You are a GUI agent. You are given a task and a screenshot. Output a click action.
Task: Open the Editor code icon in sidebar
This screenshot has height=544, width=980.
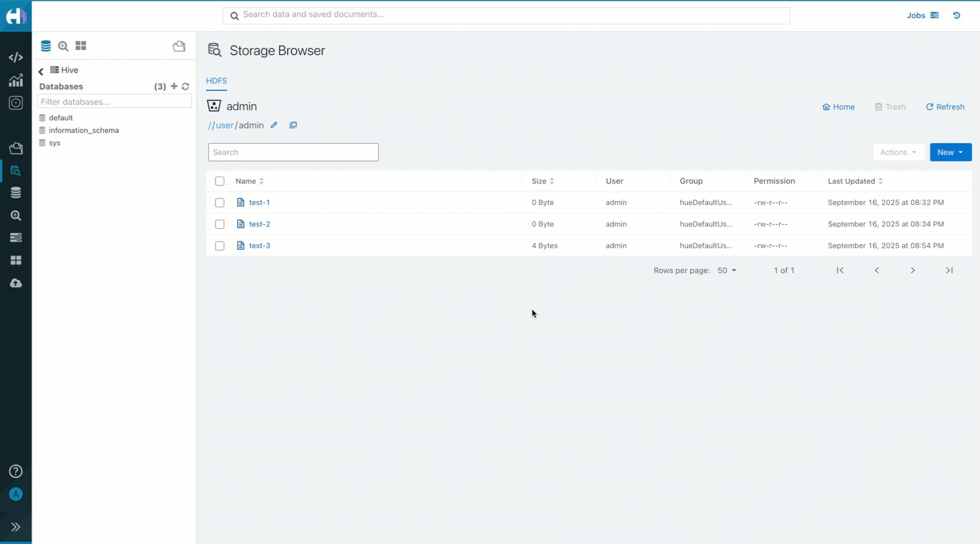coord(16,57)
